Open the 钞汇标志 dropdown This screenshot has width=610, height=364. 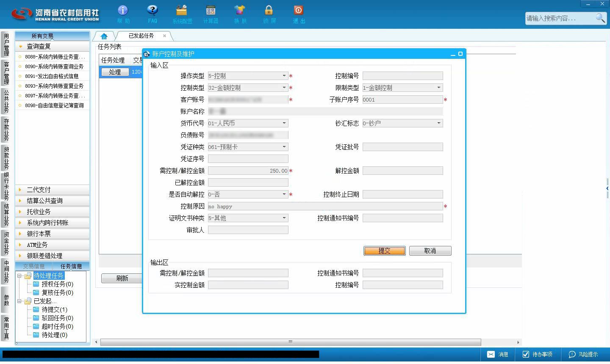(439, 123)
